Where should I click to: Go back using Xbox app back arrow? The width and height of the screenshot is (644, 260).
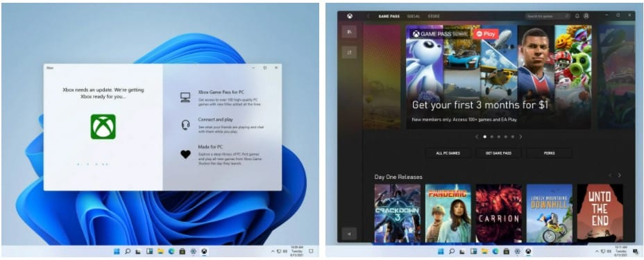pyautogui.click(x=368, y=16)
